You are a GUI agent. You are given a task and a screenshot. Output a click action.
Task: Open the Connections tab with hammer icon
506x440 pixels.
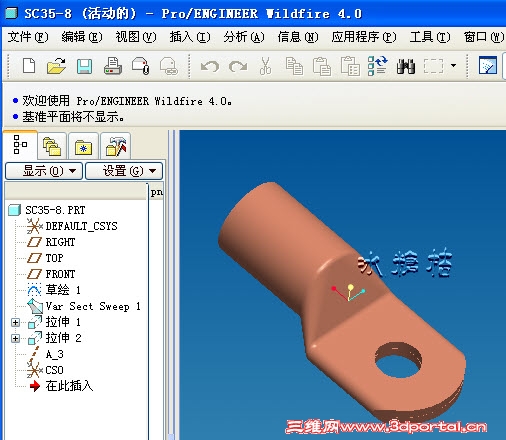click(116, 146)
